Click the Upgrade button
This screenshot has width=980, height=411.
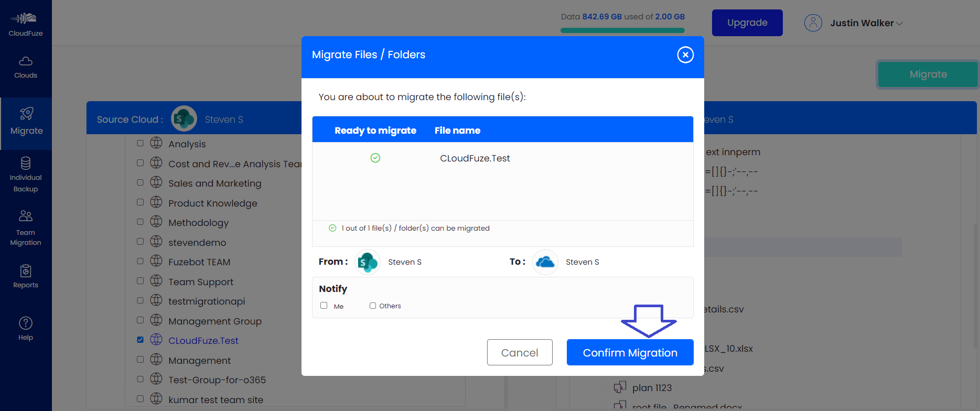tap(747, 23)
